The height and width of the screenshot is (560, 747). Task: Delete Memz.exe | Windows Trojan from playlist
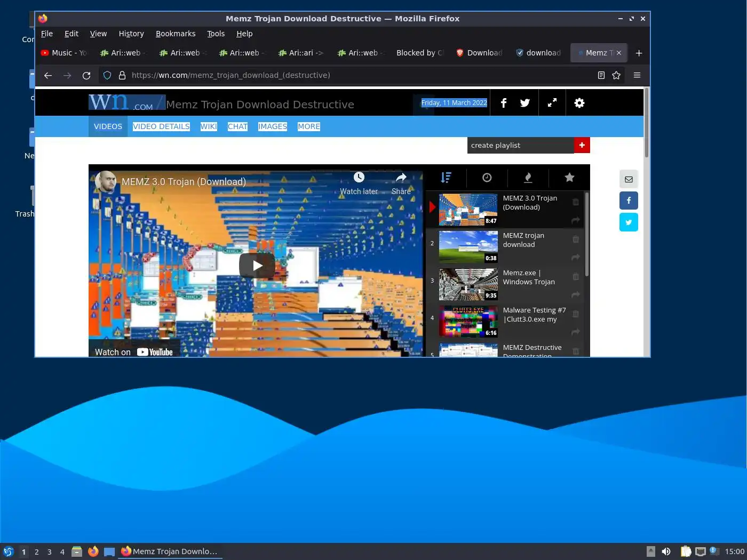[x=576, y=277]
